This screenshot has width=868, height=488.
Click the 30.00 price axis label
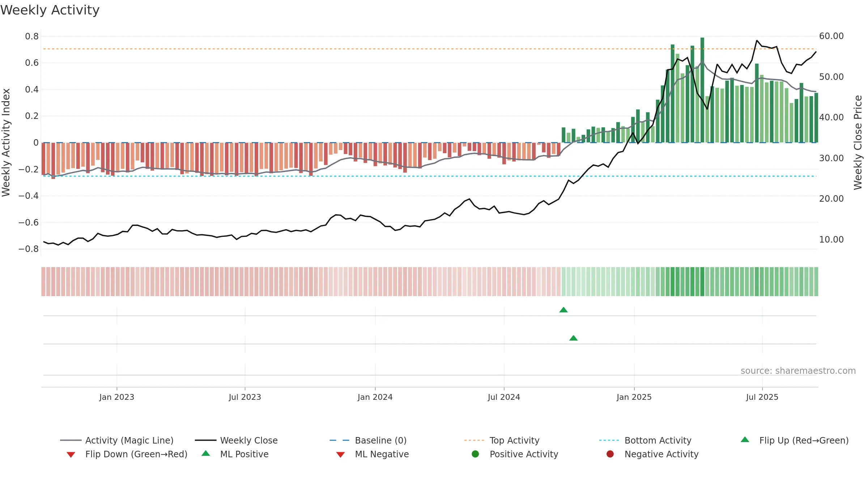[831, 158]
